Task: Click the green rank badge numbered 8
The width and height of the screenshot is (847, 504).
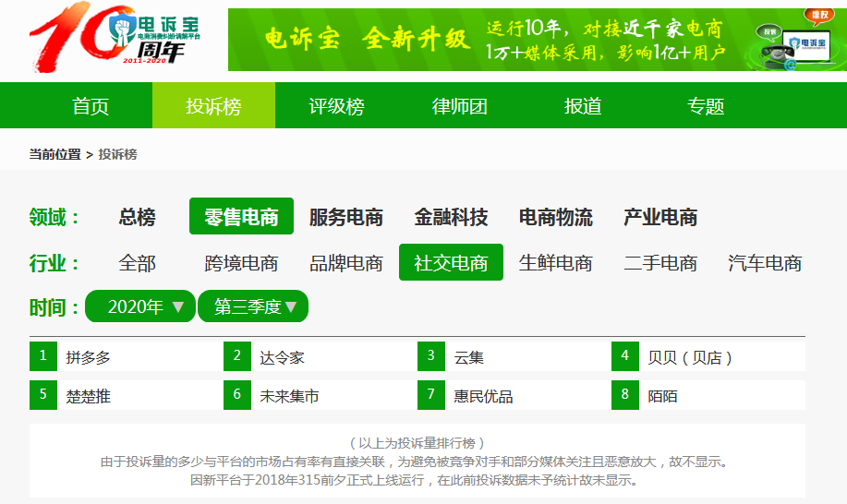Action: 625,395
